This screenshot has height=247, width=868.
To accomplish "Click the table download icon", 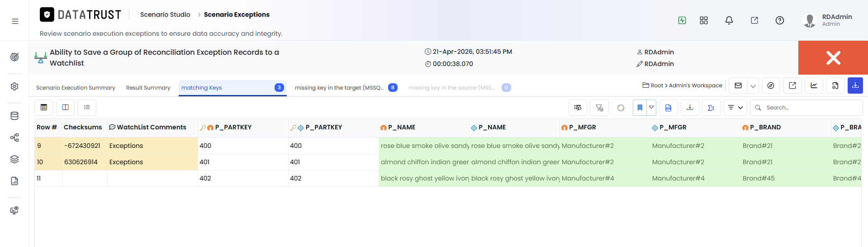I will coord(690,108).
